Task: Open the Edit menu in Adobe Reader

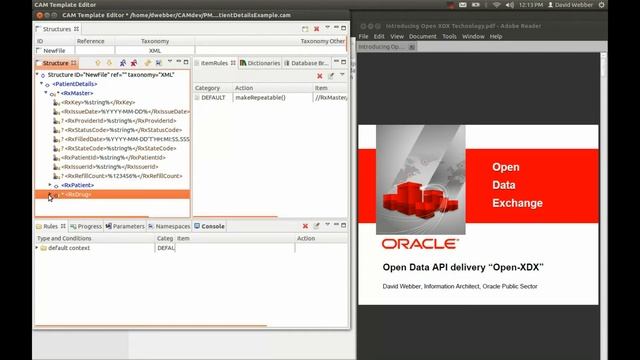Action: (x=379, y=36)
